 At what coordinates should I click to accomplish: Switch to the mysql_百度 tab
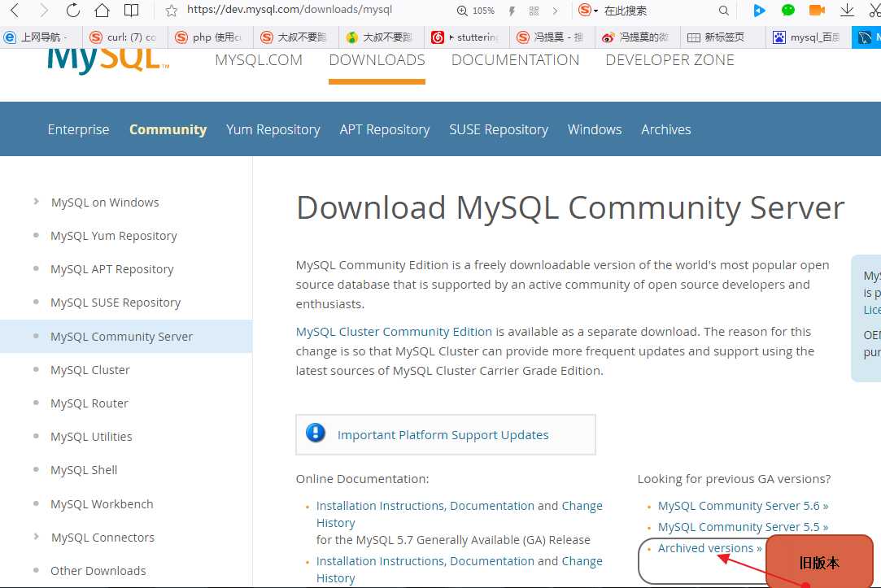pos(810,37)
